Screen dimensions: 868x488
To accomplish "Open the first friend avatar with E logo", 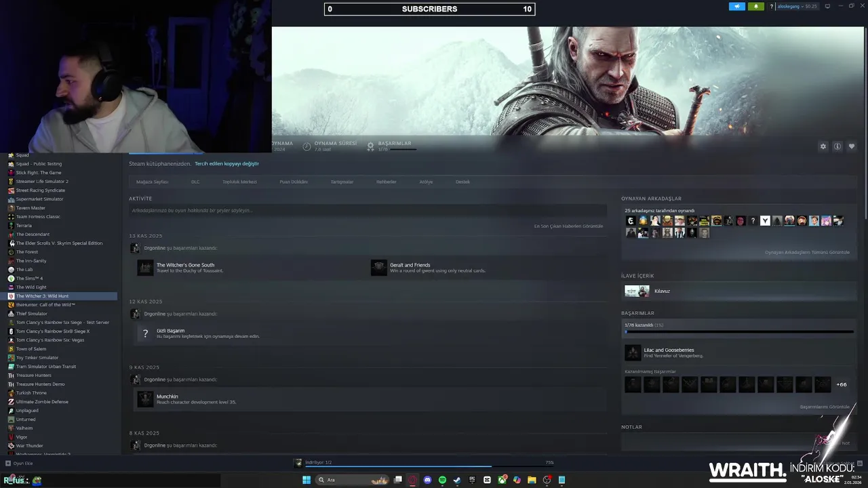I will (x=631, y=221).
